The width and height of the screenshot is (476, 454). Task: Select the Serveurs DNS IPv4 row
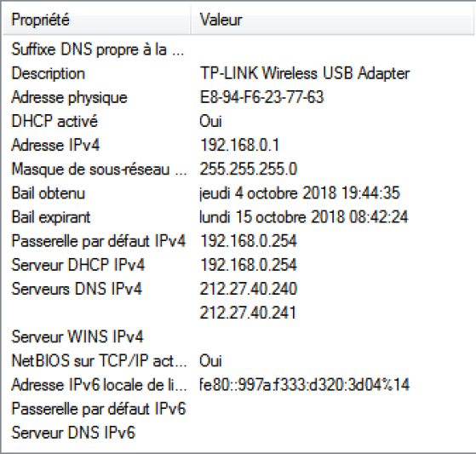[x=238, y=289]
